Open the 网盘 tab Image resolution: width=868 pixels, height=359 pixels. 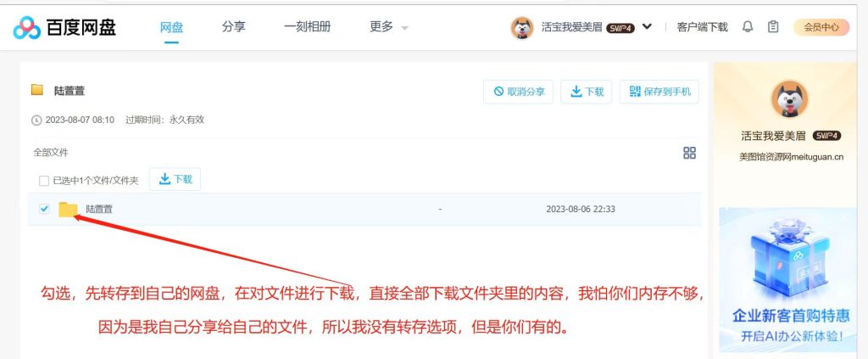[x=171, y=26]
